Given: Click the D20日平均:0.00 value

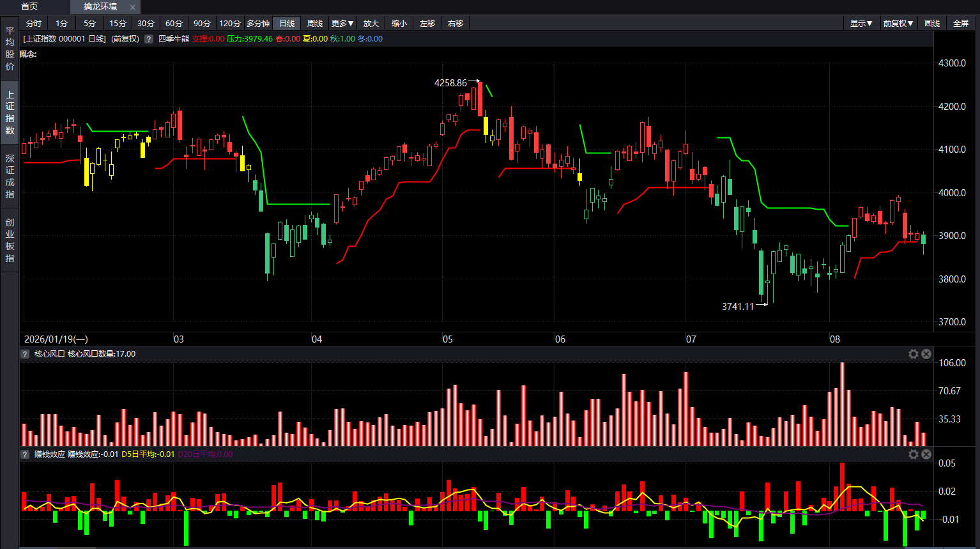Looking at the screenshot, I should point(205,454).
